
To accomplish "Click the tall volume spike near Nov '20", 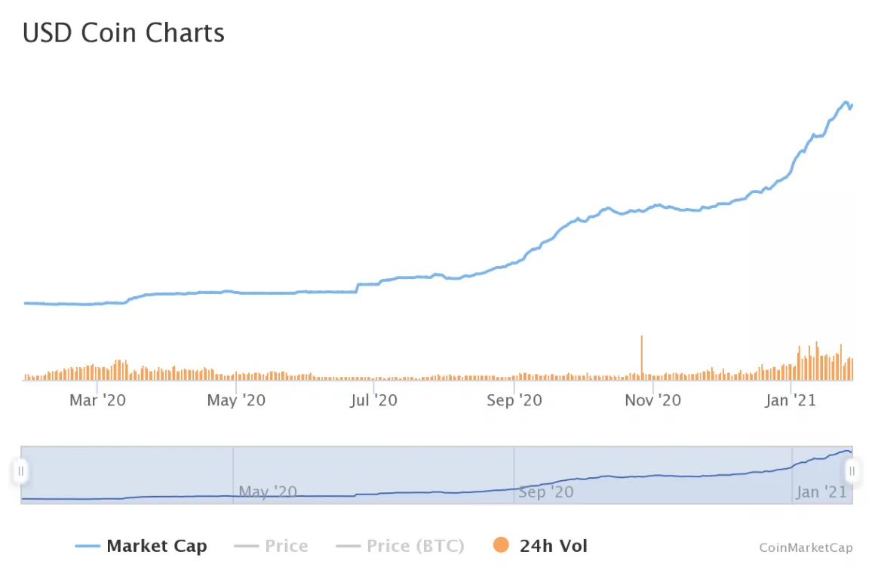I will 641,354.
